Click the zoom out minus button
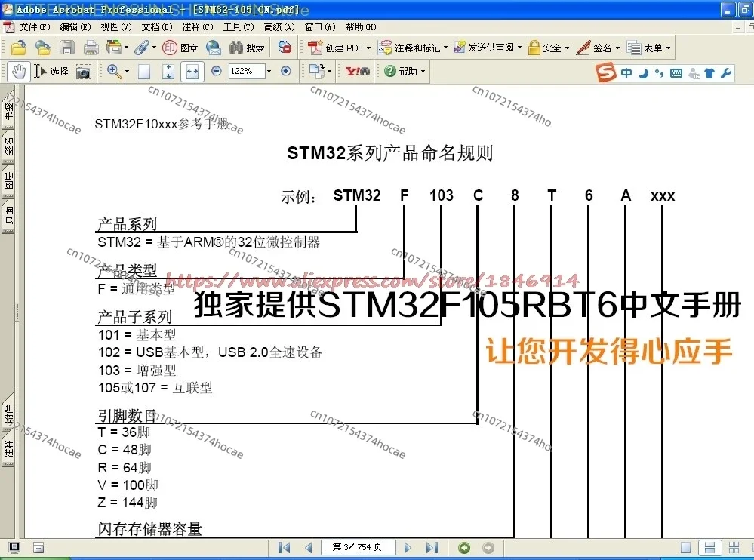Viewport: 754px width, 560px height. tap(217, 71)
